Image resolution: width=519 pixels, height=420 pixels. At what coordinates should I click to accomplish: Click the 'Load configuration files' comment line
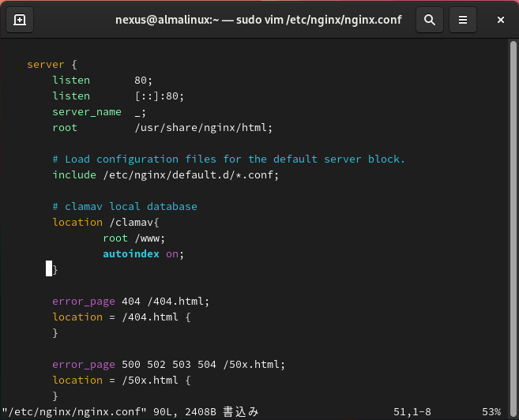point(228,159)
